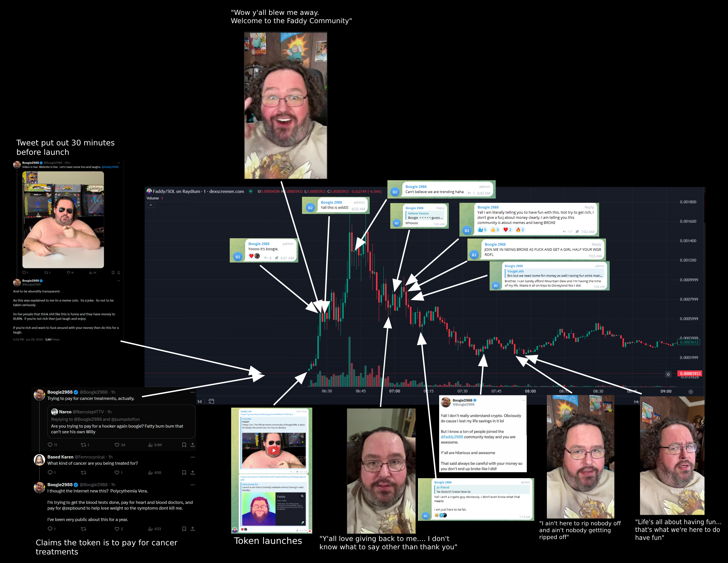728x563 pixels.
Task: Reply to the Polycythemia Vera tweet
Action: click(x=50, y=529)
